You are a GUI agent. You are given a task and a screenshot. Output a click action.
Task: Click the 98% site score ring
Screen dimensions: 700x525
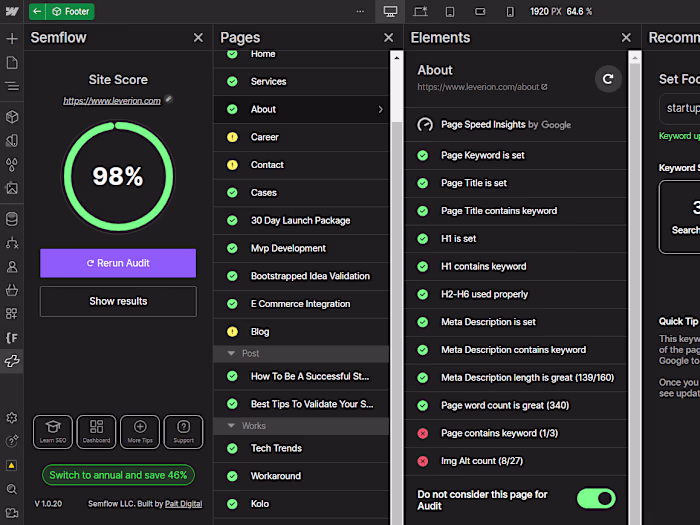pos(118,176)
